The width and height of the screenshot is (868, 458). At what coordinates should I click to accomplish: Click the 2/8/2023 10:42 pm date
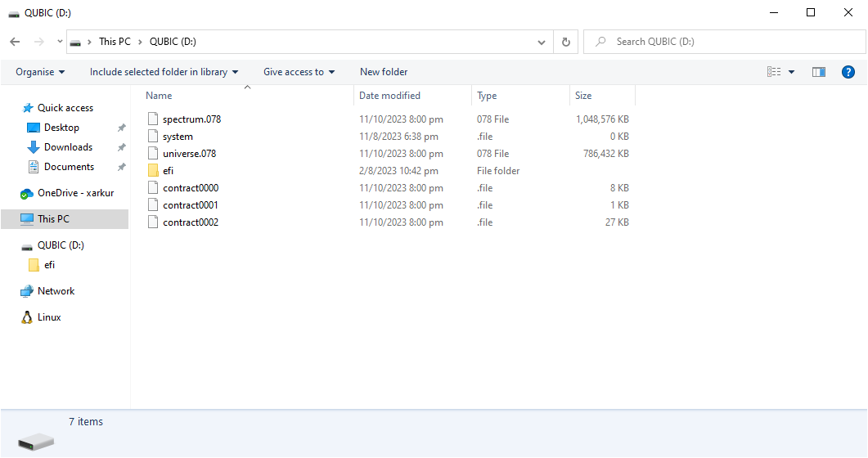click(x=398, y=170)
